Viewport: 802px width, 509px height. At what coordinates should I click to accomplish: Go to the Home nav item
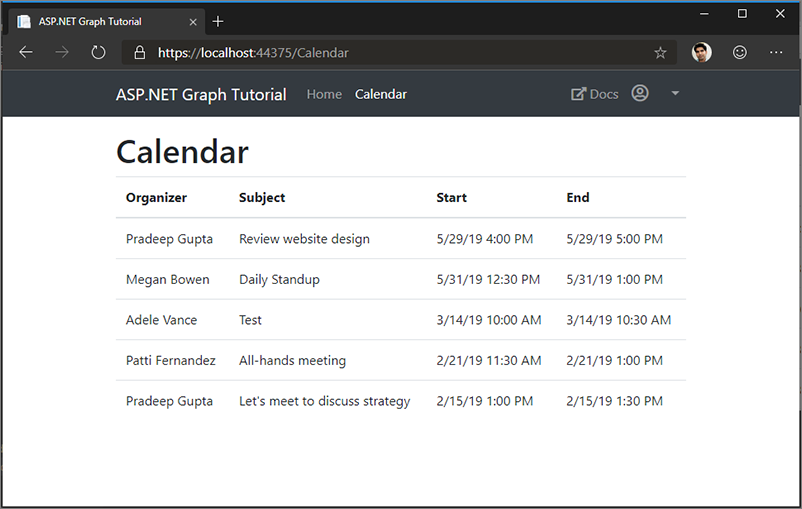[x=324, y=94]
